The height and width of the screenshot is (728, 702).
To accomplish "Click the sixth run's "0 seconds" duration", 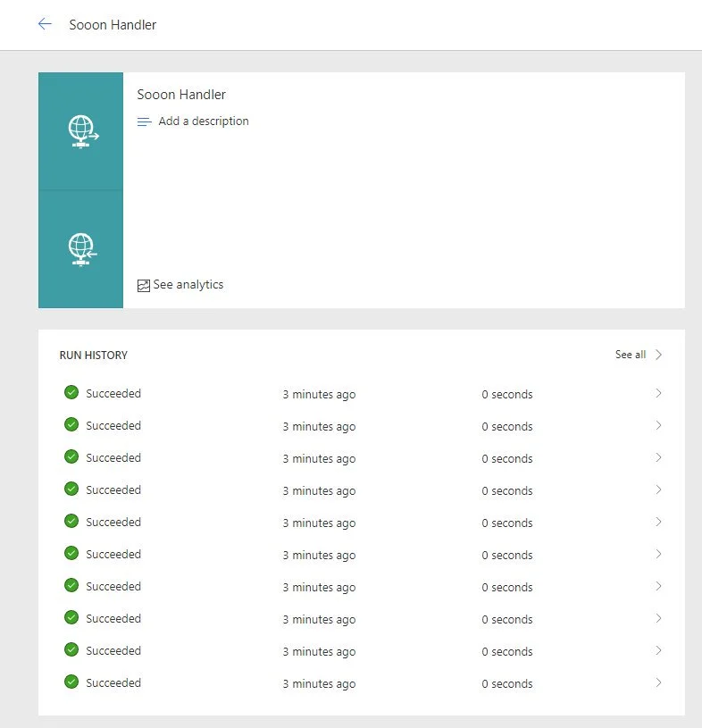I will pos(506,555).
